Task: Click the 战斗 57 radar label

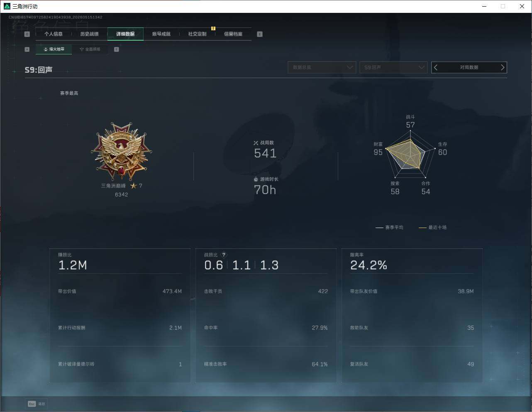Action: coord(410,122)
